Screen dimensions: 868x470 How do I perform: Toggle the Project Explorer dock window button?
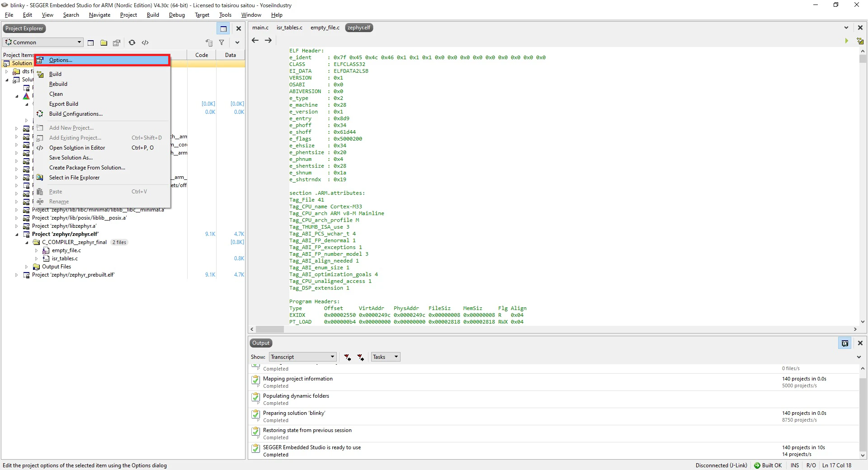click(x=223, y=28)
